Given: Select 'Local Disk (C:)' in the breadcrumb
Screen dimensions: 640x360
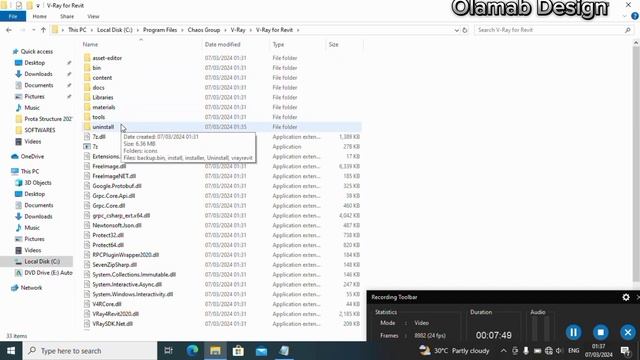Looking at the screenshot, I should pos(115,30).
